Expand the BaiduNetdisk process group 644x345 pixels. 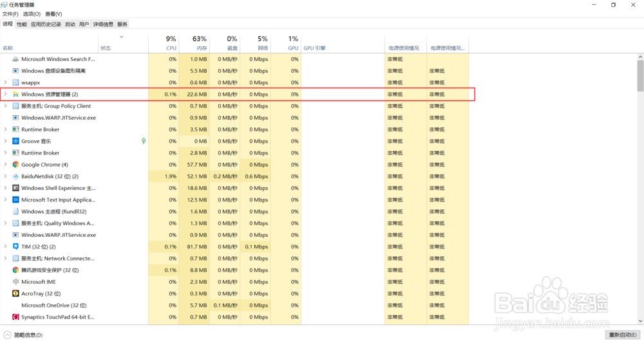(x=5, y=176)
